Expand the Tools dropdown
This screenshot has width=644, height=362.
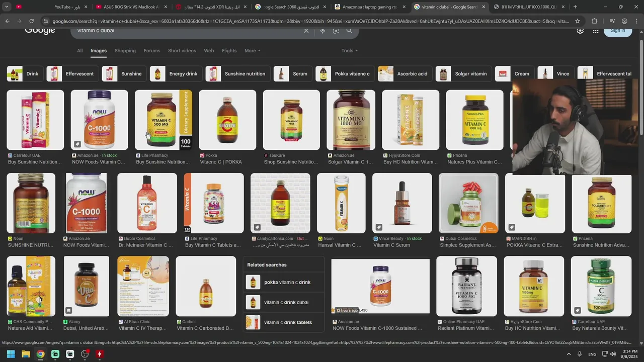pyautogui.click(x=349, y=51)
